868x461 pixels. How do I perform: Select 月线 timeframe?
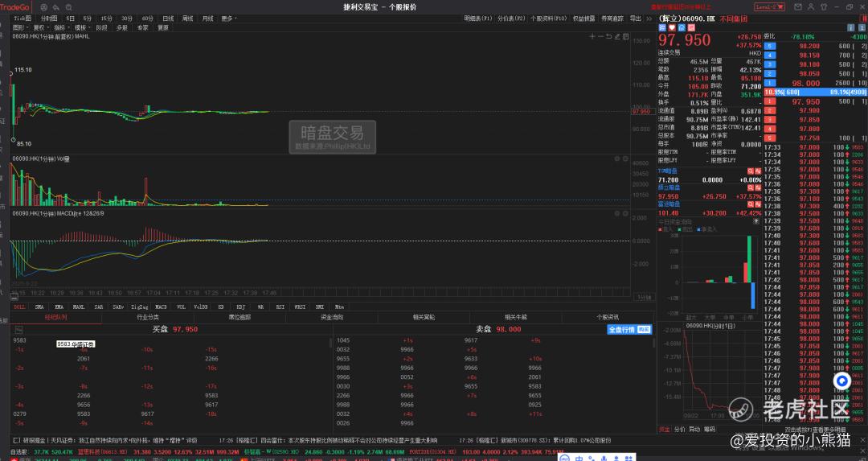point(207,19)
